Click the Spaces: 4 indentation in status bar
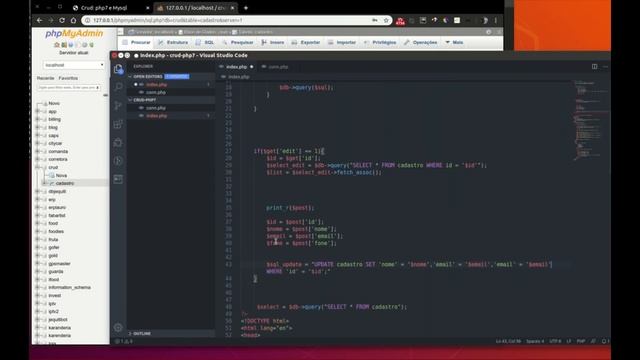Screen dimensions: 640x360 [x=535, y=341]
